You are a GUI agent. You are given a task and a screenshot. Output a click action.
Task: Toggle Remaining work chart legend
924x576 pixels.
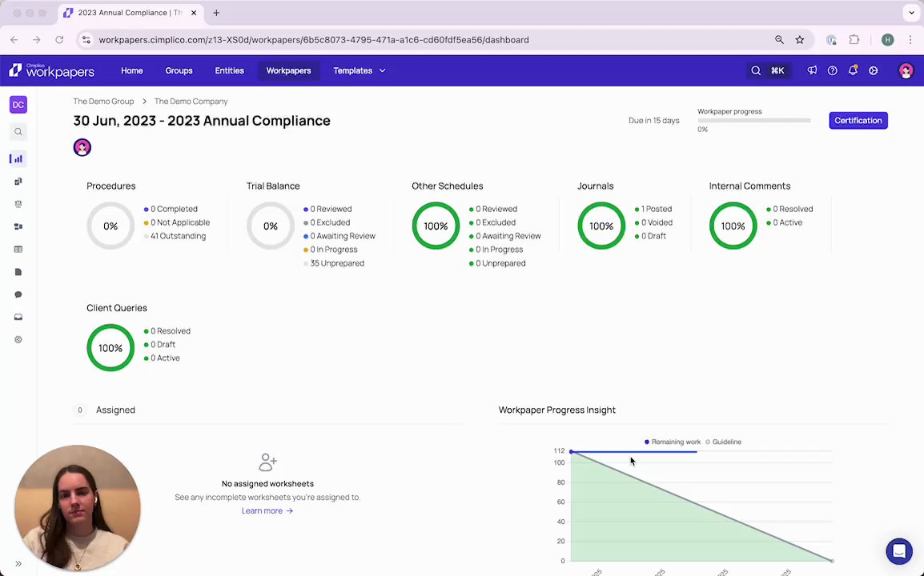click(673, 442)
